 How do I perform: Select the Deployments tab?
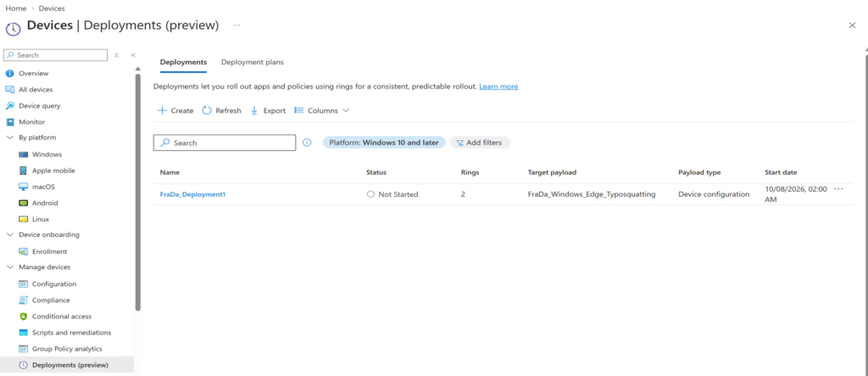183,62
